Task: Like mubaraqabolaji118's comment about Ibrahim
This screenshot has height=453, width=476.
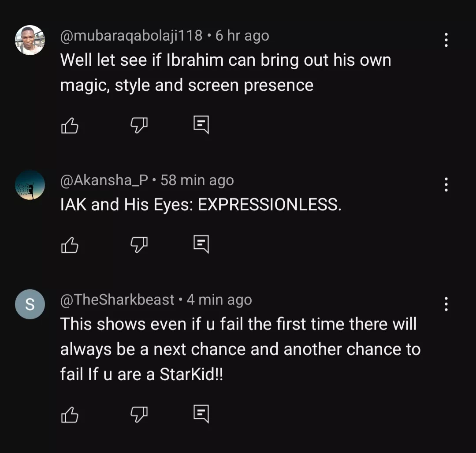Action: point(69,126)
